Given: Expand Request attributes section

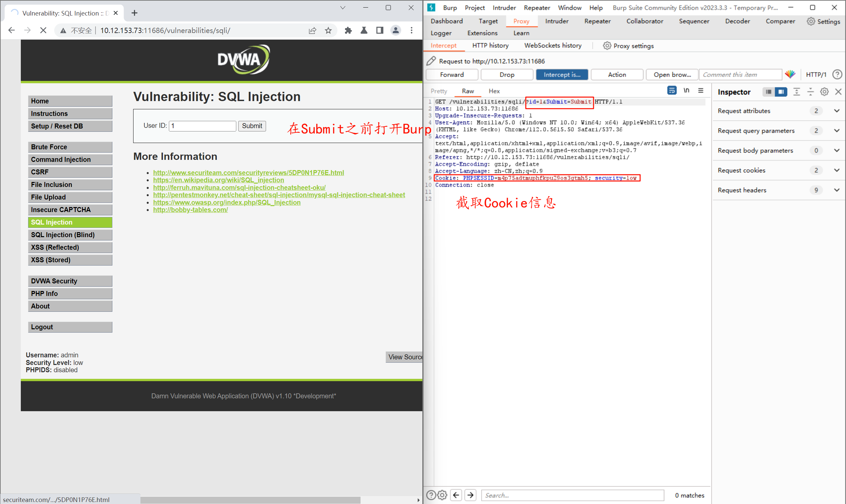Looking at the screenshot, I should [x=836, y=111].
